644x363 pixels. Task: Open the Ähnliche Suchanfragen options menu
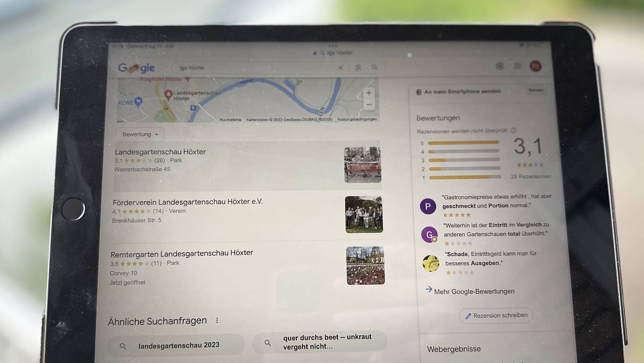point(217,321)
